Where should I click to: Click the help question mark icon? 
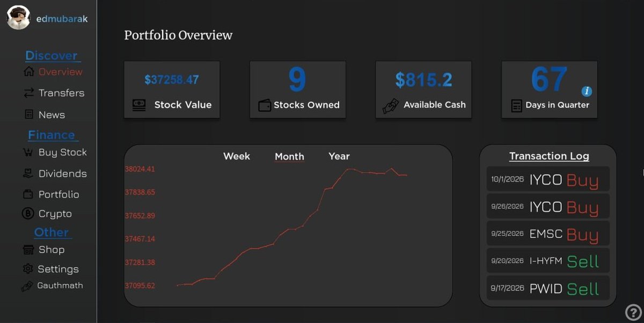pyautogui.click(x=633, y=312)
